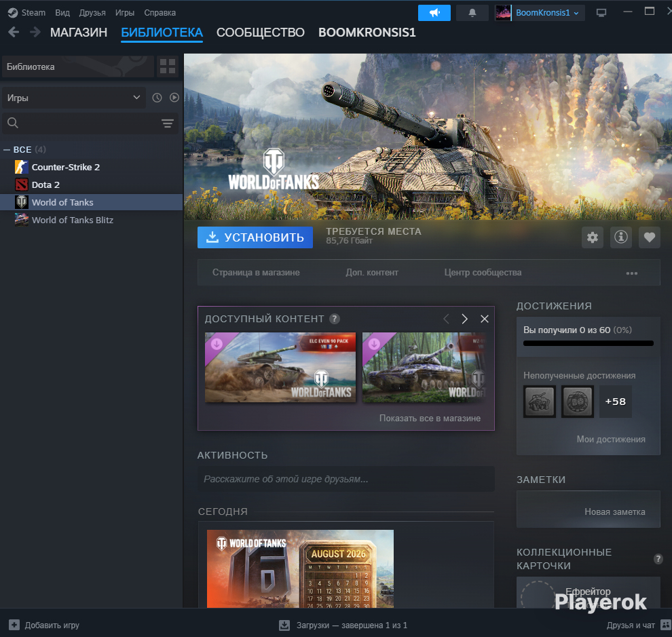Open the СООБЩЕСТВО tab

pos(260,33)
